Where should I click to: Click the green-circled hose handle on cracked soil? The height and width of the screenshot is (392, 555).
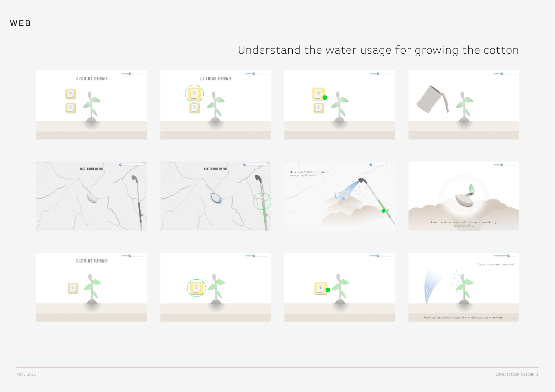pos(262,202)
